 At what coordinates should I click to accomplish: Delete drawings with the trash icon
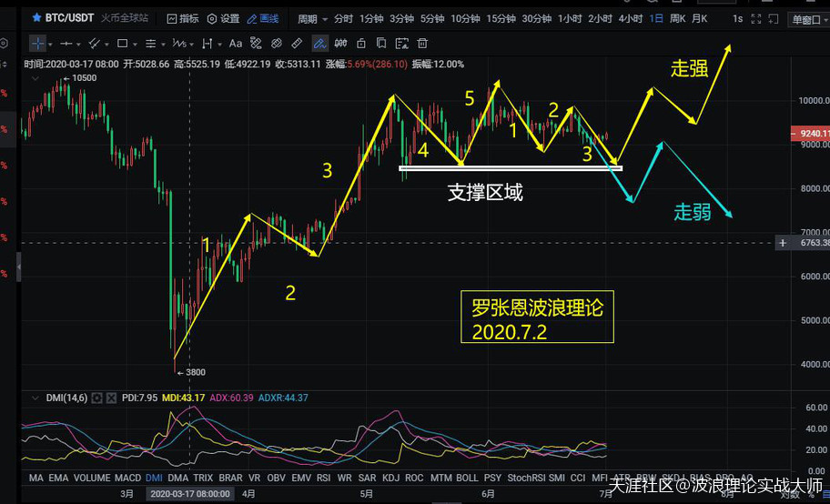[x=422, y=44]
